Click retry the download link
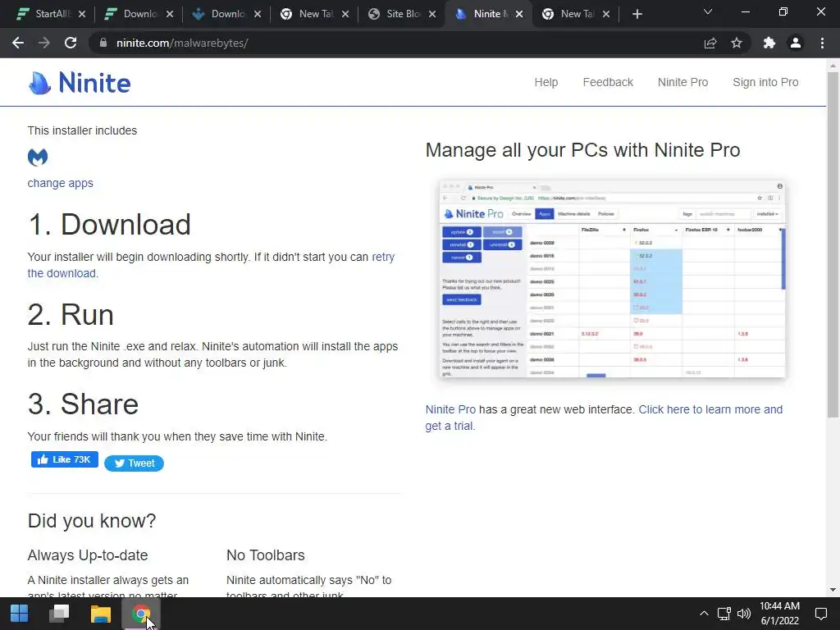Image resolution: width=840 pixels, height=630 pixels. click(x=383, y=257)
